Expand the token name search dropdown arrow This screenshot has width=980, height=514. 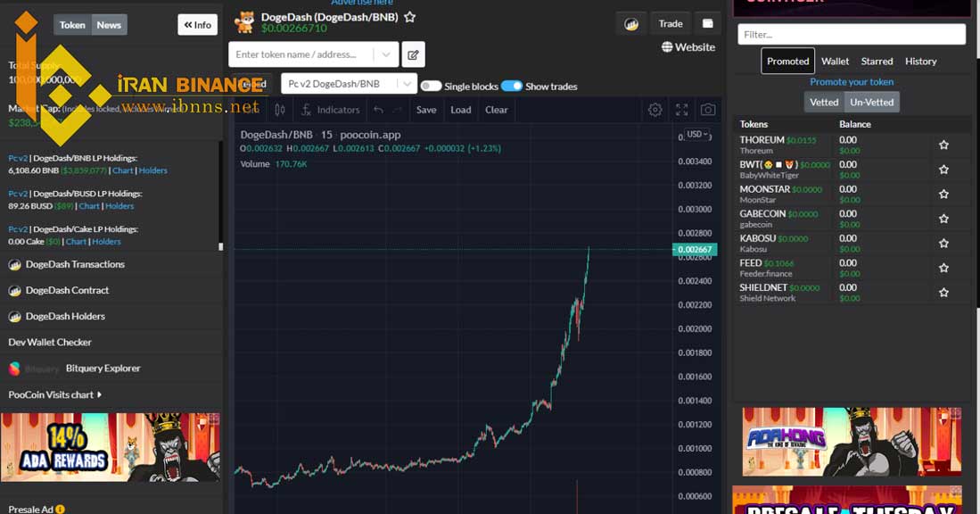point(385,54)
